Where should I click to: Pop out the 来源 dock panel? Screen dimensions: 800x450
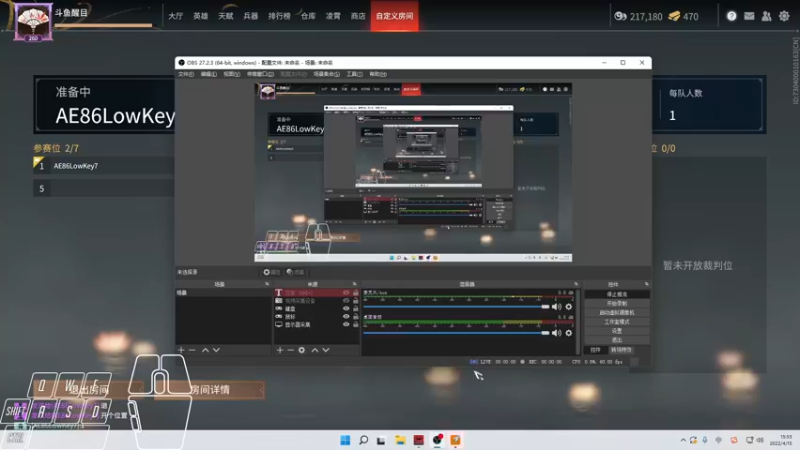tap(355, 284)
